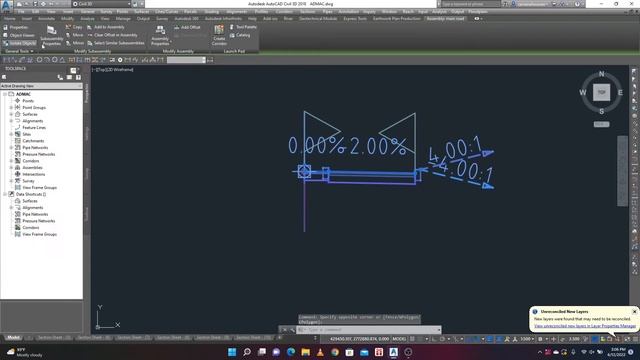
Task: Select Corridors under ADMAC in Toolspace
Action: (31, 161)
